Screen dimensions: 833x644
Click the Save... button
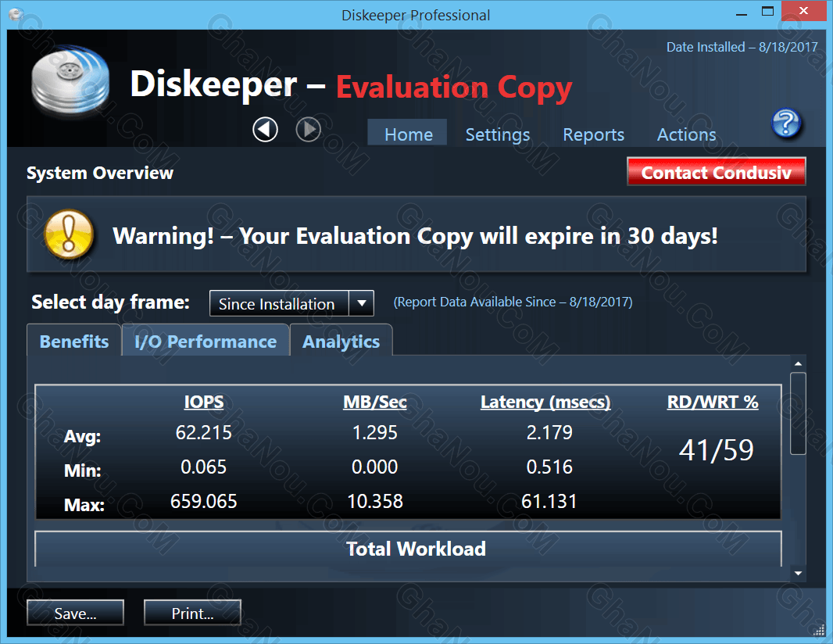pyautogui.click(x=76, y=614)
